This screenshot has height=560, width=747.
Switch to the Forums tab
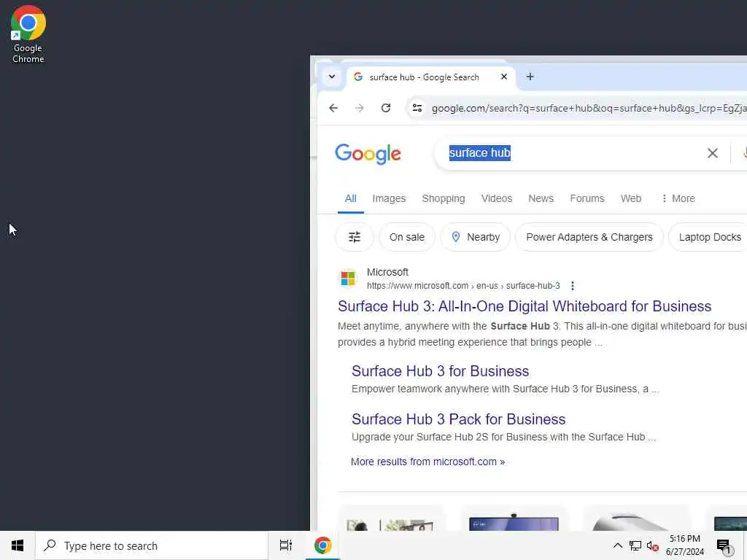coord(587,198)
